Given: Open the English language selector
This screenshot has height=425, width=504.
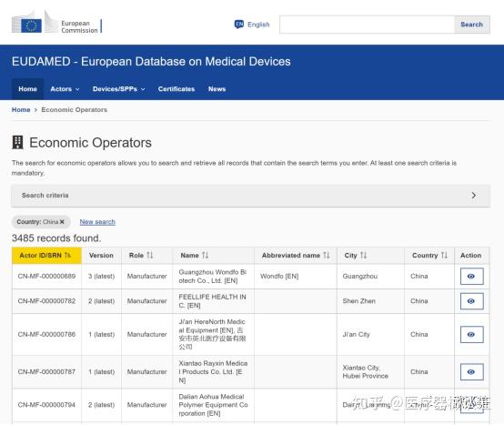Looking at the screenshot, I should (252, 25).
